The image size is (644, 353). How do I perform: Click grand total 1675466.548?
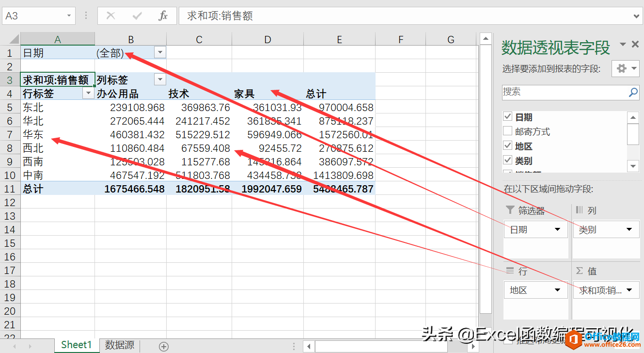point(131,189)
